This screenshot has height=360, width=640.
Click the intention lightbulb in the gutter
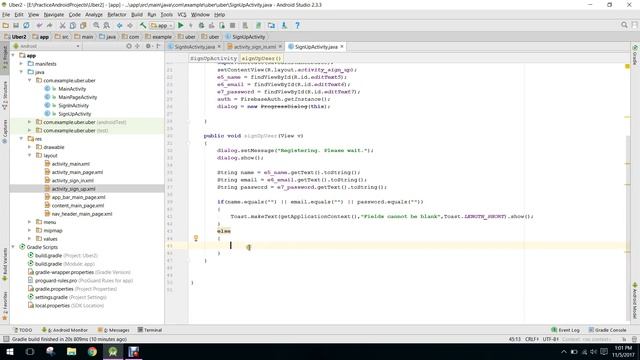(x=196, y=238)
